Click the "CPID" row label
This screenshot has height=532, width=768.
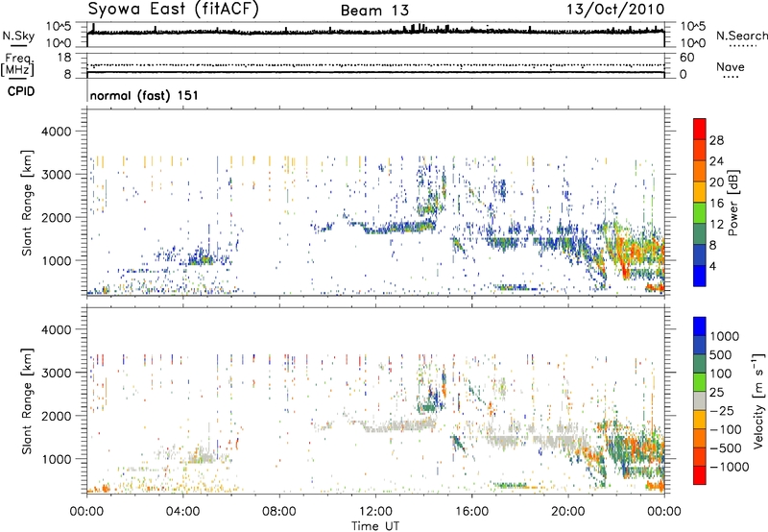[21, 91]
